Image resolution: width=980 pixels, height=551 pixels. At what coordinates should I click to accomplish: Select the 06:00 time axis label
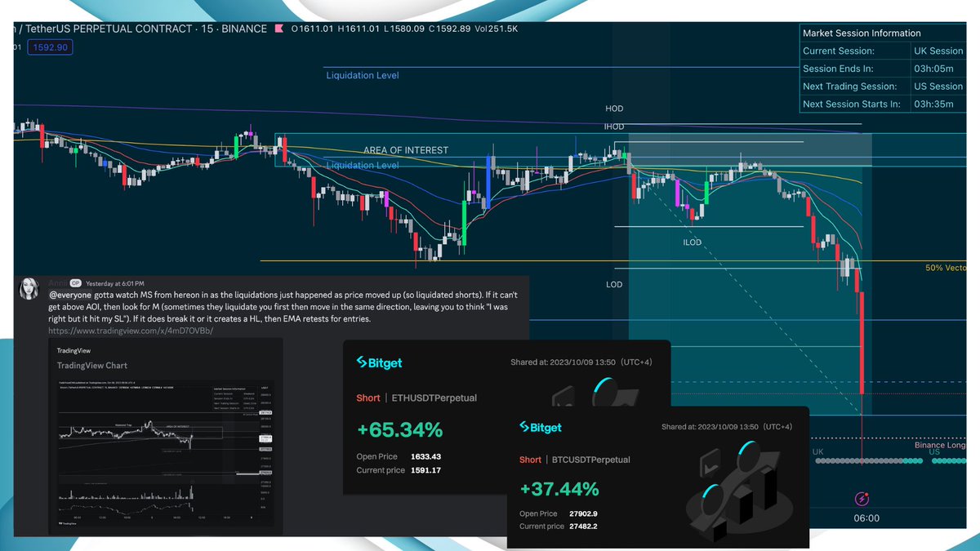(866, 518)
